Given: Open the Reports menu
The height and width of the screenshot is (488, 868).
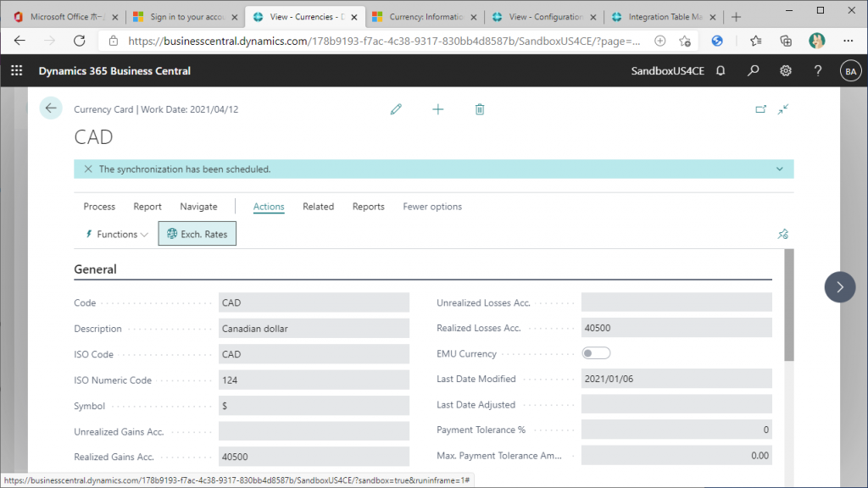Looking at the screenshot, I should click(x=369, y=207).
